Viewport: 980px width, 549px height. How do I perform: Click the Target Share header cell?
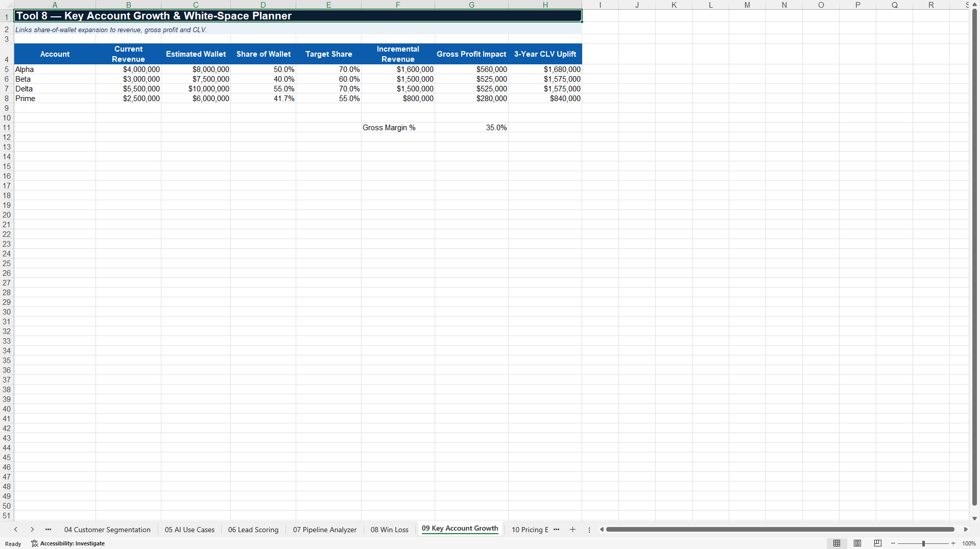[x=328, y=54]
